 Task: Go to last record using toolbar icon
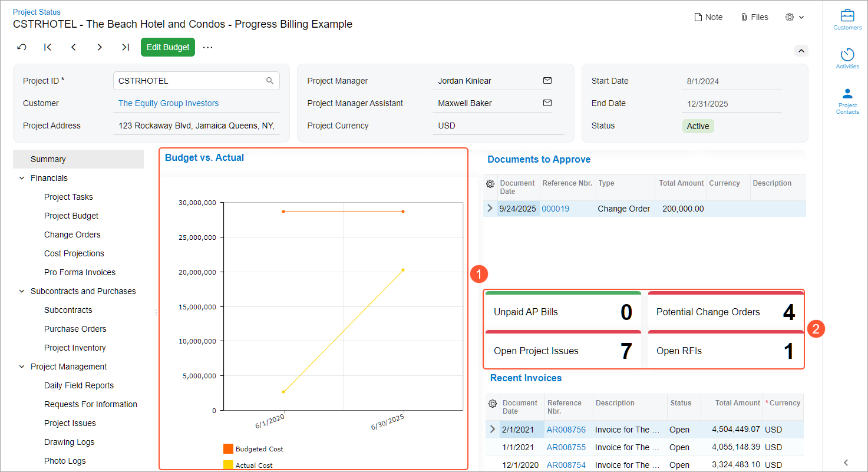(125, 47)
